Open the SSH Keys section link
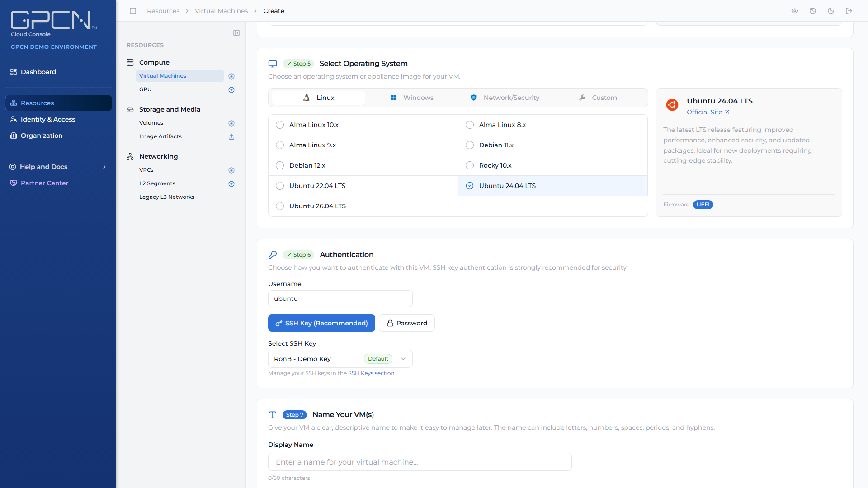The width and height of the screenshot is (868, 488). click(x=371, y=373)
